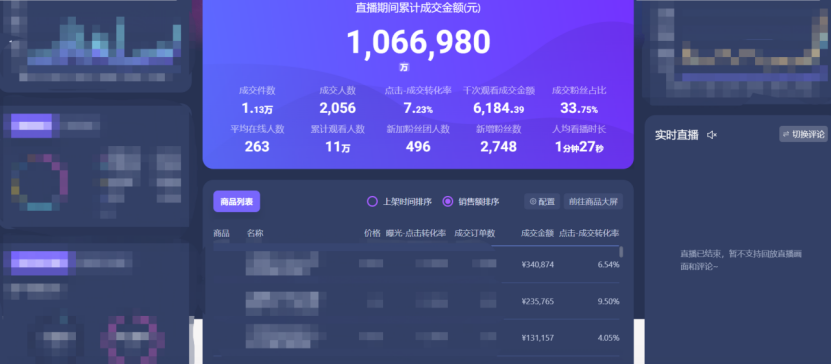Select the 商品列表 tab
This screenshot has height=364, width=831.
click(x=236, y=201)
